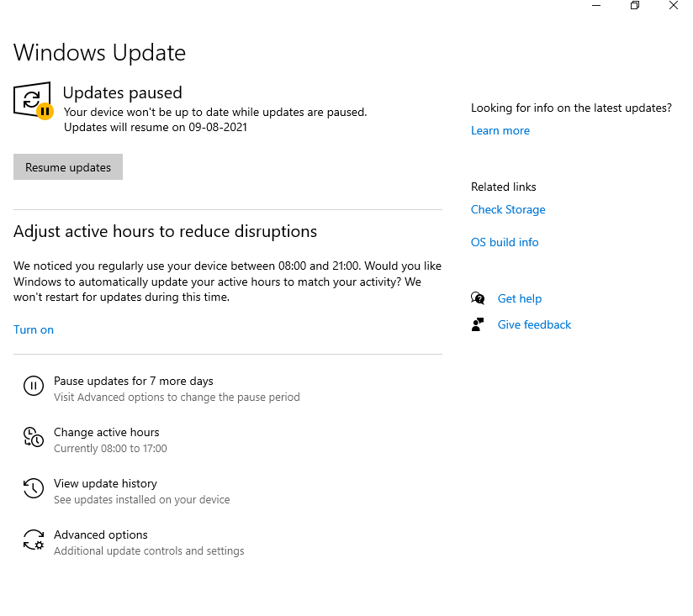The height and width of the screenshot is (616, 693).
Task: Click the View update history icon
Action: coord(33,488)
